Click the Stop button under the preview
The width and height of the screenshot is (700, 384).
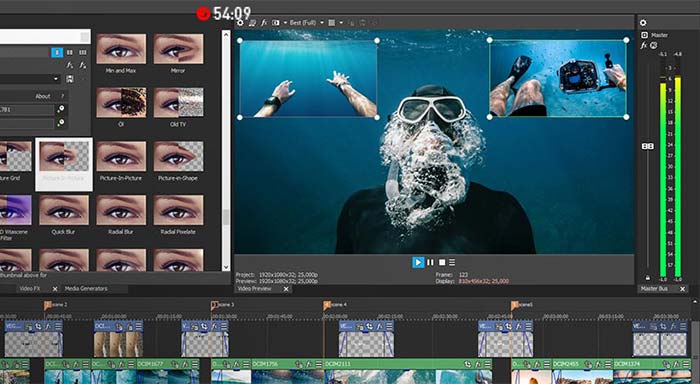point(442,262)
